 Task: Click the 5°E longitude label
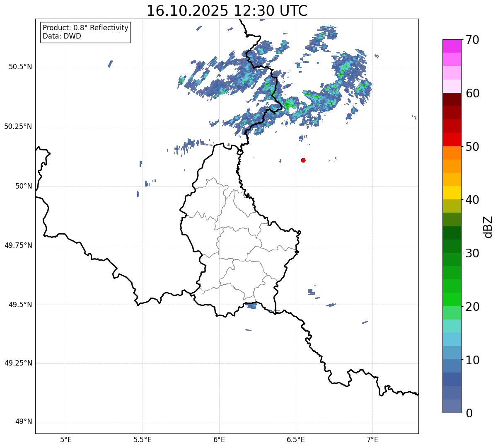(66, 439)
